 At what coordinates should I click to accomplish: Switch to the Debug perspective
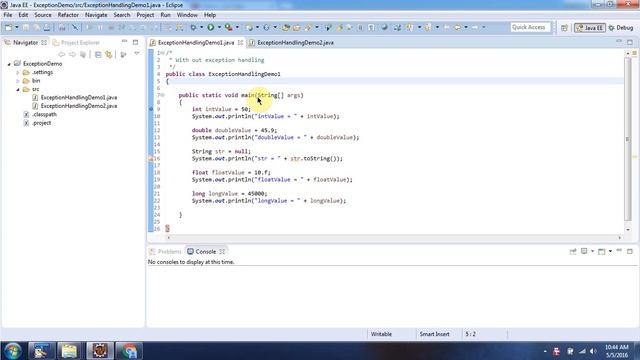tap(621, 27)
